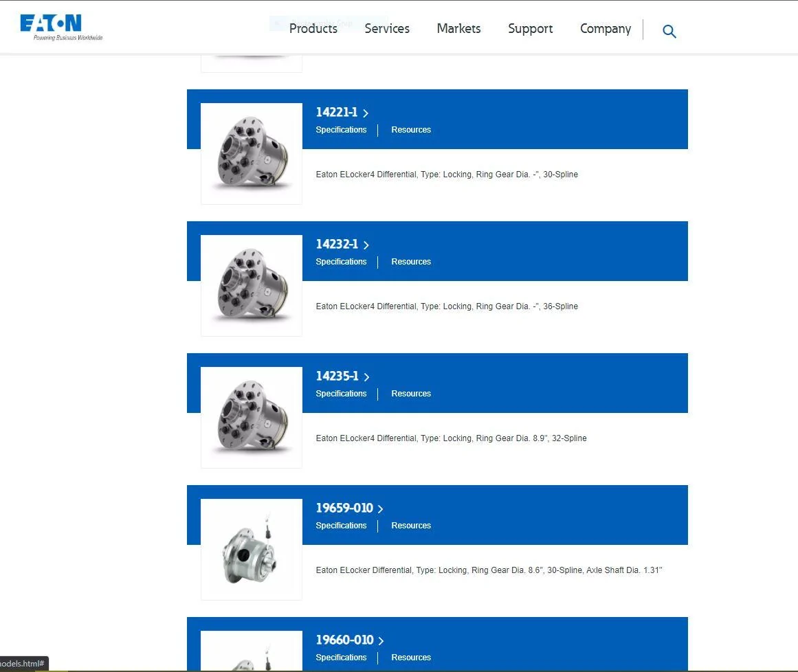798x672 pixels.
Task: Click the 36-Spline ELocker4 description text
Action: tap(447, 306)
